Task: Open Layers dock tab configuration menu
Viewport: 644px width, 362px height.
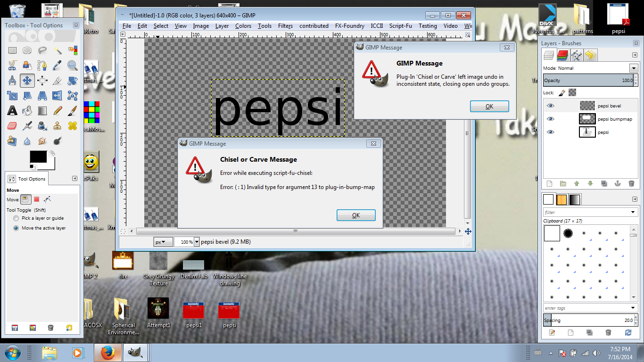Action: click(x=635, y=56)
